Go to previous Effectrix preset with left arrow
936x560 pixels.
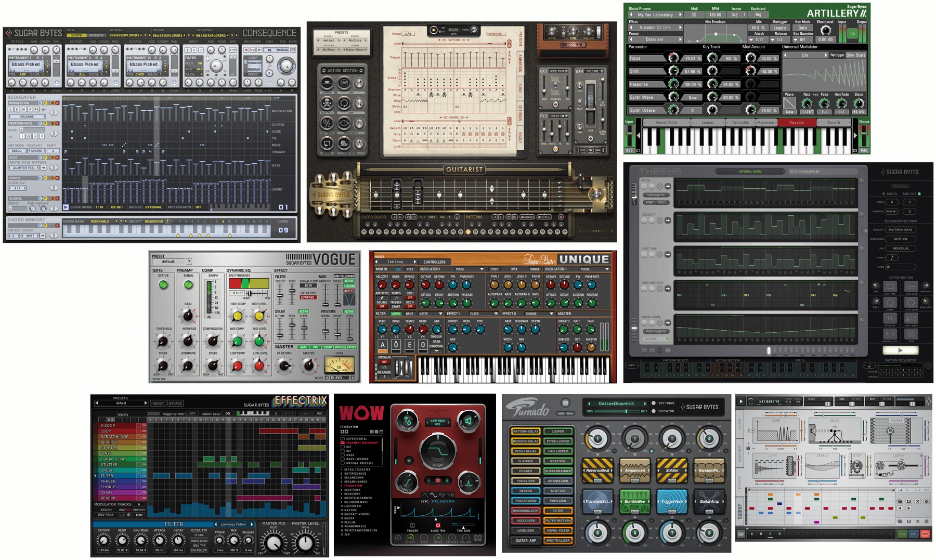pos(97,403)
